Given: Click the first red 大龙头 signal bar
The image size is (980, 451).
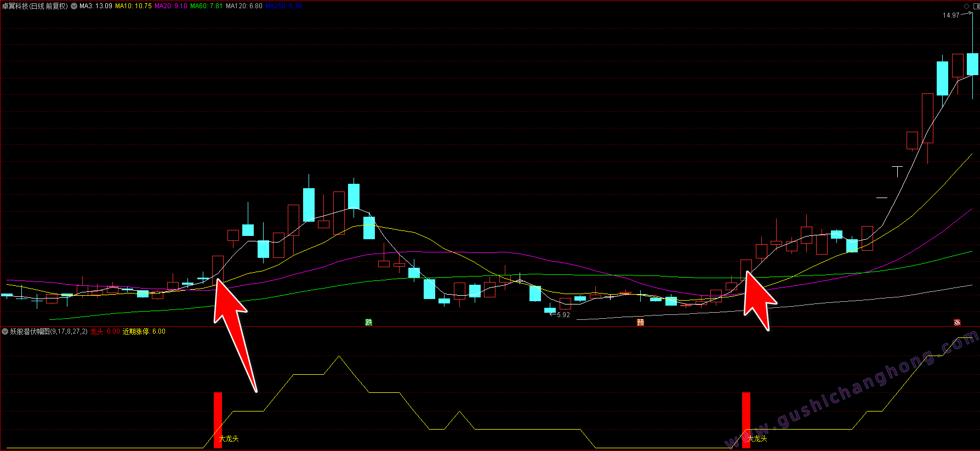Looking at the screenshot, I should coord(218,420).
